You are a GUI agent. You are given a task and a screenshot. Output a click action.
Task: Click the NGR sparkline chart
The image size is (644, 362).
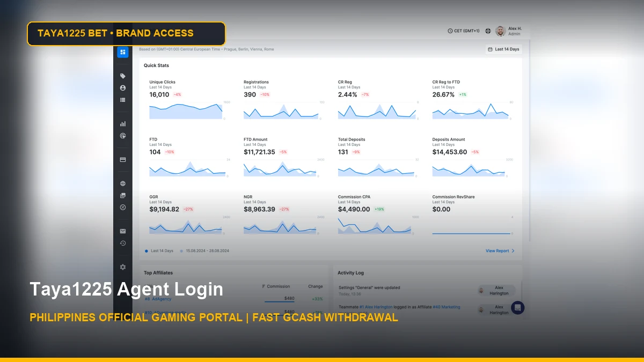(281, 226)
